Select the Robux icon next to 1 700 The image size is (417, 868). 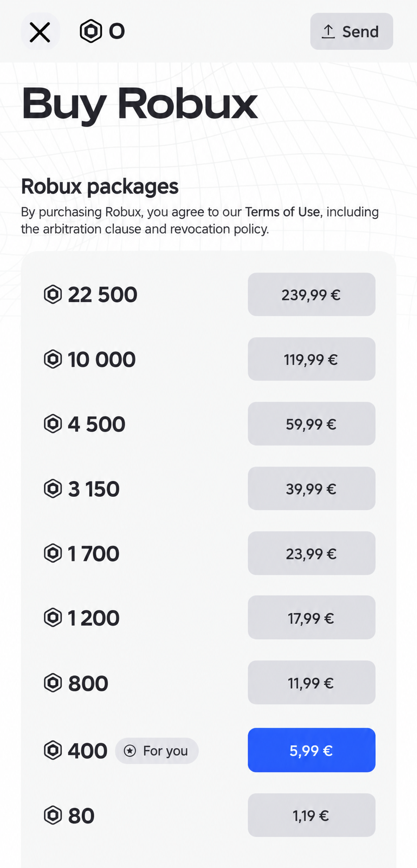[x=53, y=553]
